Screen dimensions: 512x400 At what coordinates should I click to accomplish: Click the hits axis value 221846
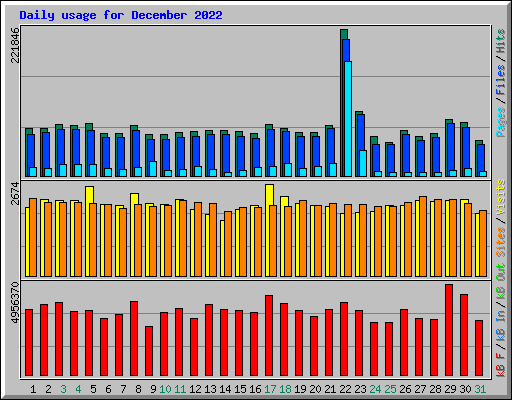pyautogui.click(x=15, y=45)
